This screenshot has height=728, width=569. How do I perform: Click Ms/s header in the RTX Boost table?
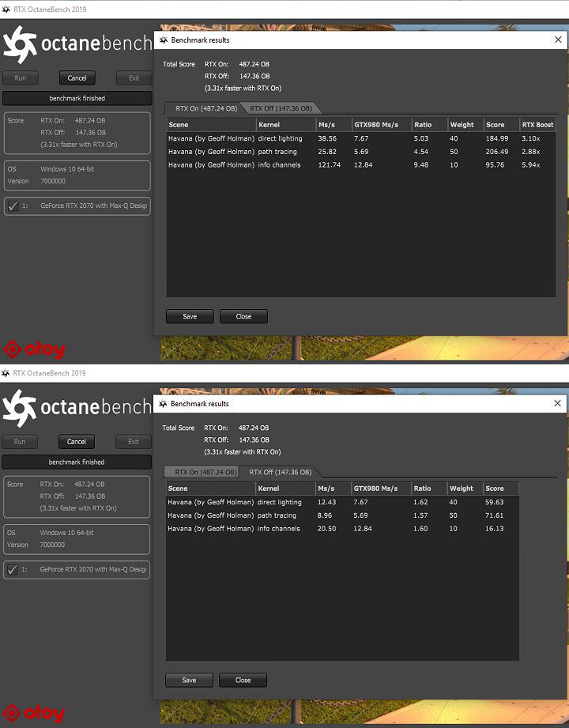333,124
